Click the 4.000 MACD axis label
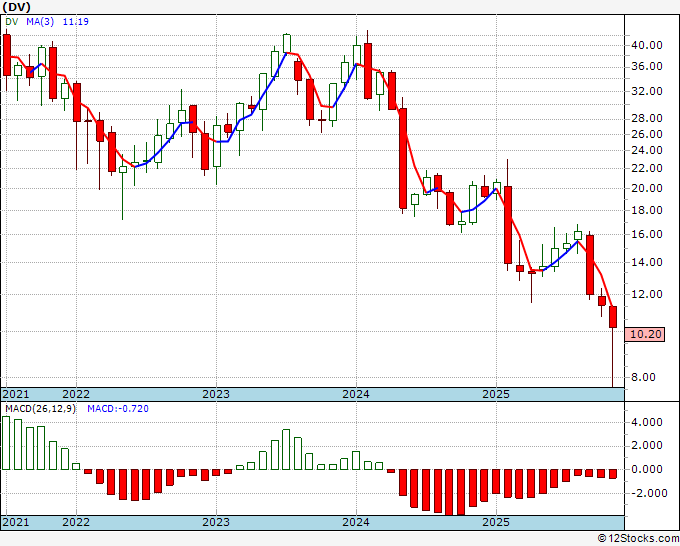This screenshot has height=546, width=680. click(x=647, y=422)
